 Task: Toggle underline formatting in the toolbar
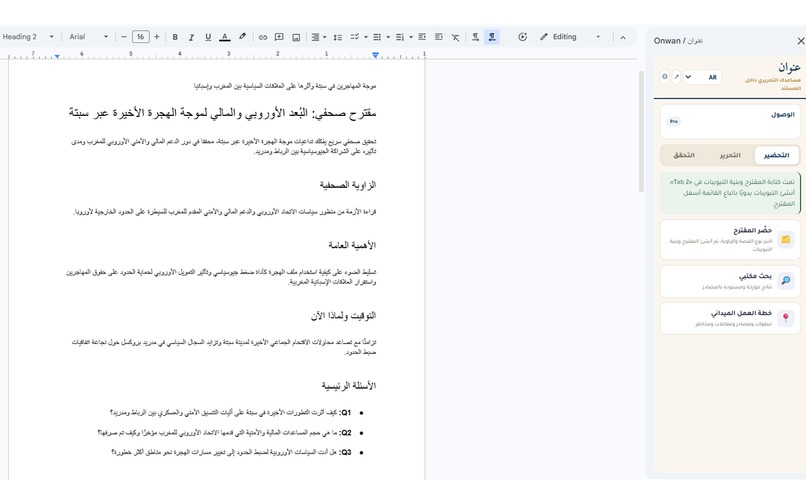[x=208, y=37]
